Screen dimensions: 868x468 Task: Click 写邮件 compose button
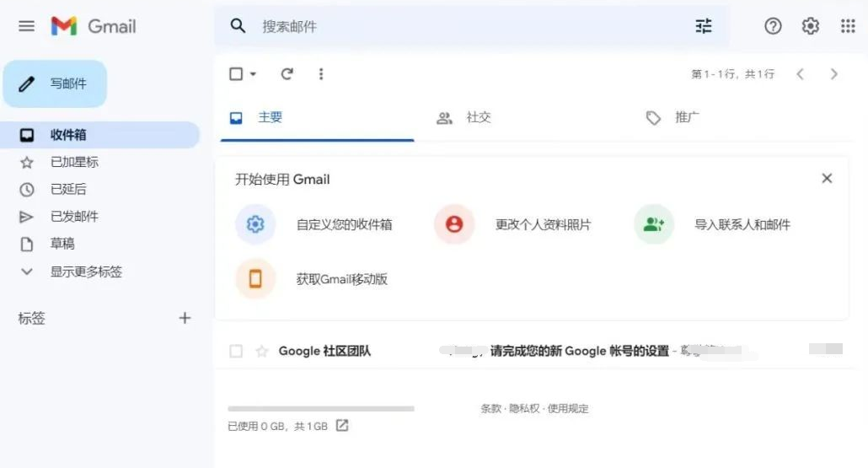coord(55,83)
